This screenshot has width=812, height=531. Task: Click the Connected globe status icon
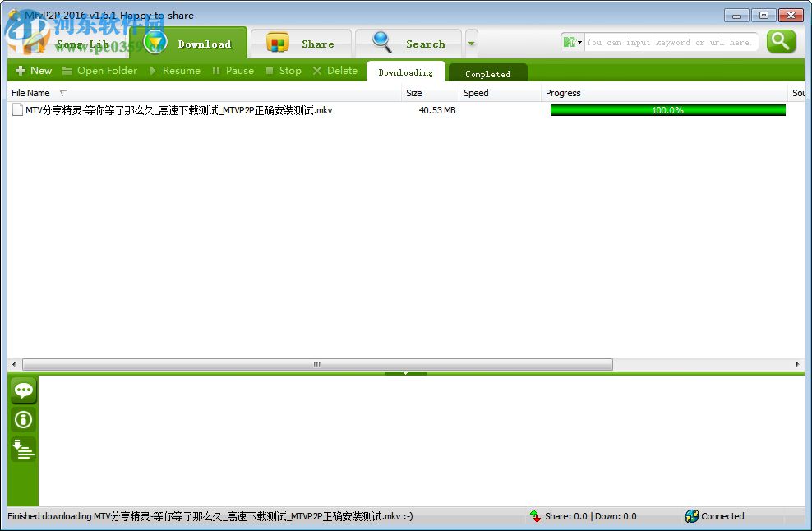[692, 516]
